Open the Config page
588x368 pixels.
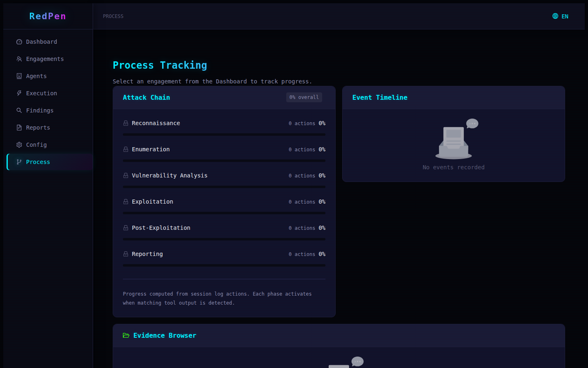[x=50, y=145]
